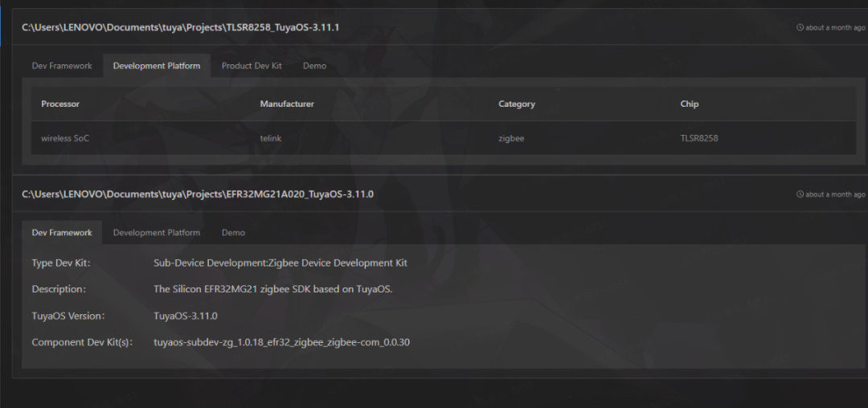Click the 'TuyaOS-3.11.0' version value
The height and width of the screenshot is (408, 868).
[x=186, y=316]
